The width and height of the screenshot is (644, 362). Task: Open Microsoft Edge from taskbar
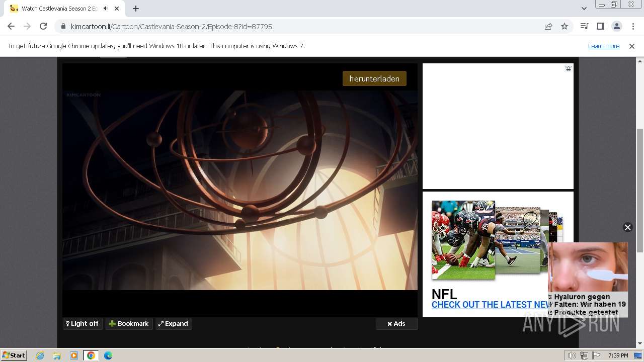coord(108,355)
